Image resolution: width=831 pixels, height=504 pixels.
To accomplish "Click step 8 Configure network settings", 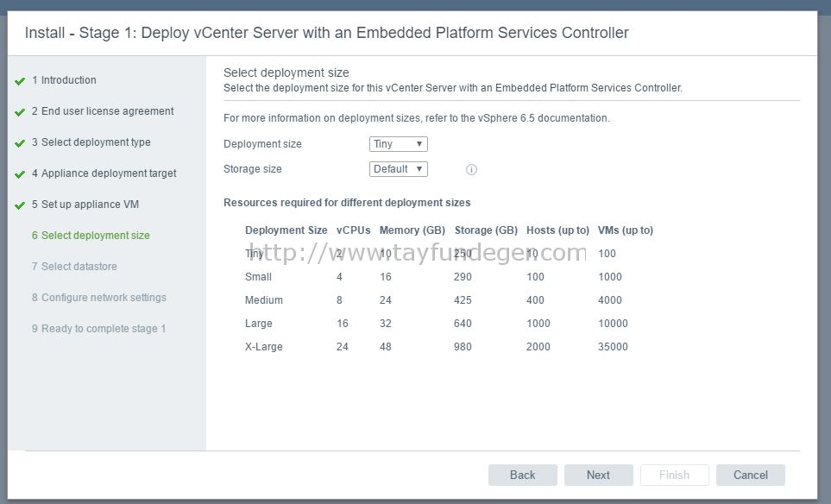I will (99, 298).
